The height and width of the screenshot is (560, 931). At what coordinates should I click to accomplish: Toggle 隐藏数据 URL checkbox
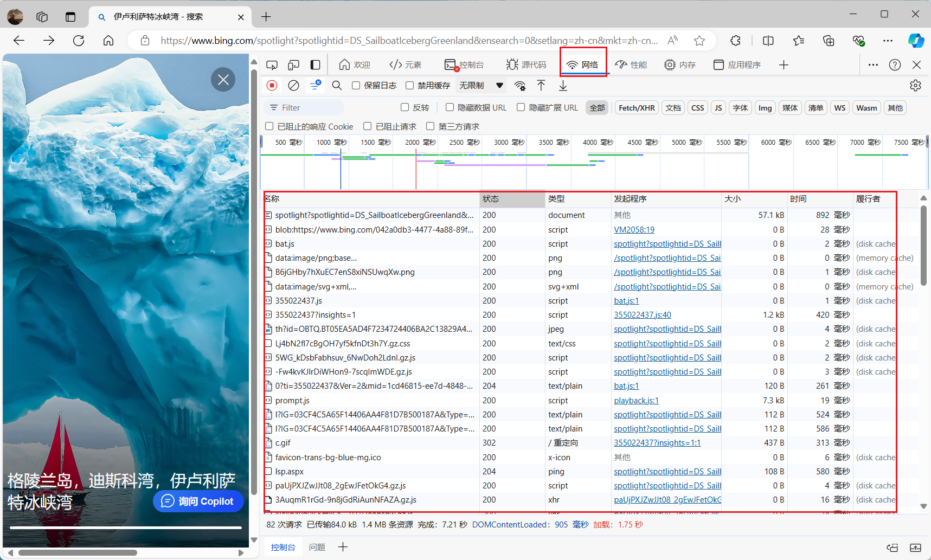[450, 107]
